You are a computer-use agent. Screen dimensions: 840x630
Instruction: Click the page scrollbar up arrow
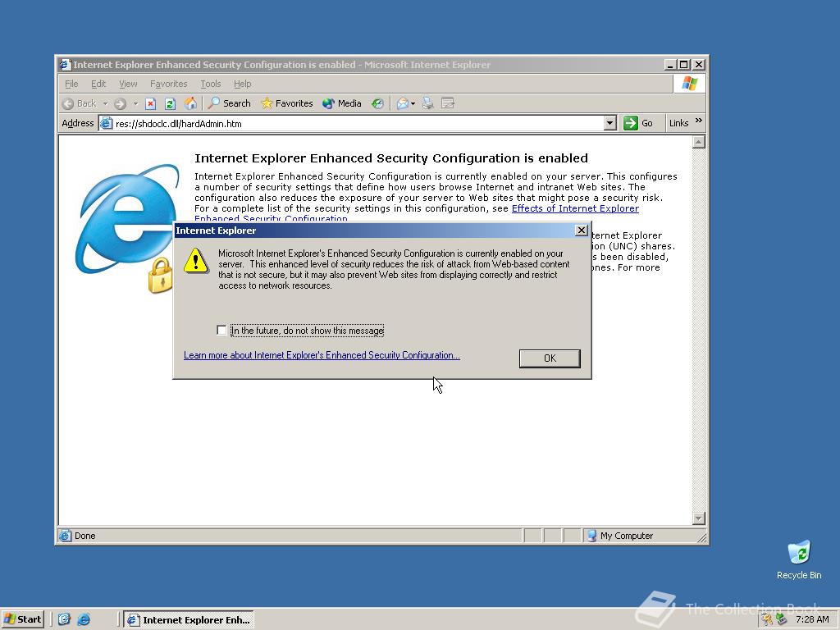point(699,142)
